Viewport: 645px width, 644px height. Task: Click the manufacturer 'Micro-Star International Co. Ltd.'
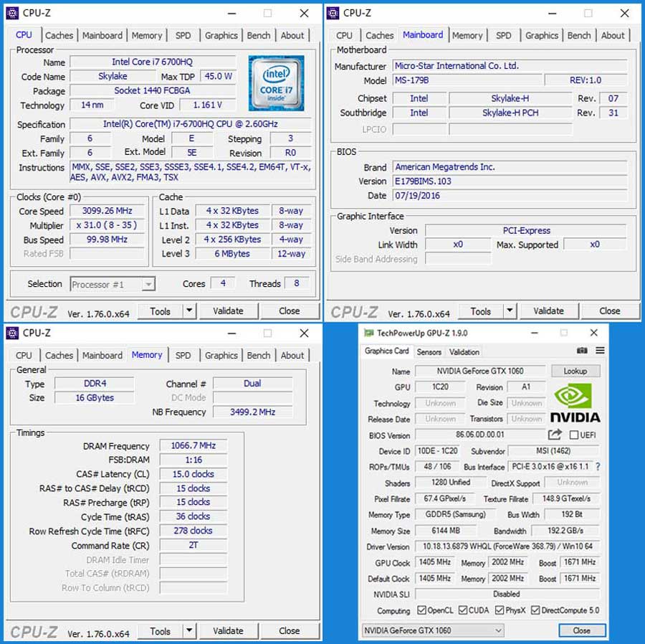pos(510,65)
